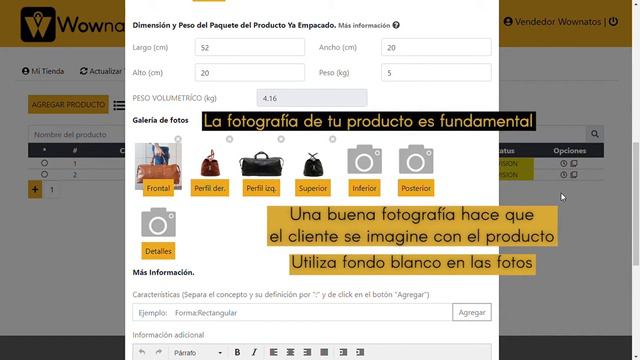The width and height of the screenshot is (640, 360).
Task: Click the Detalles camera placeholder
Action: coord(158,222)
